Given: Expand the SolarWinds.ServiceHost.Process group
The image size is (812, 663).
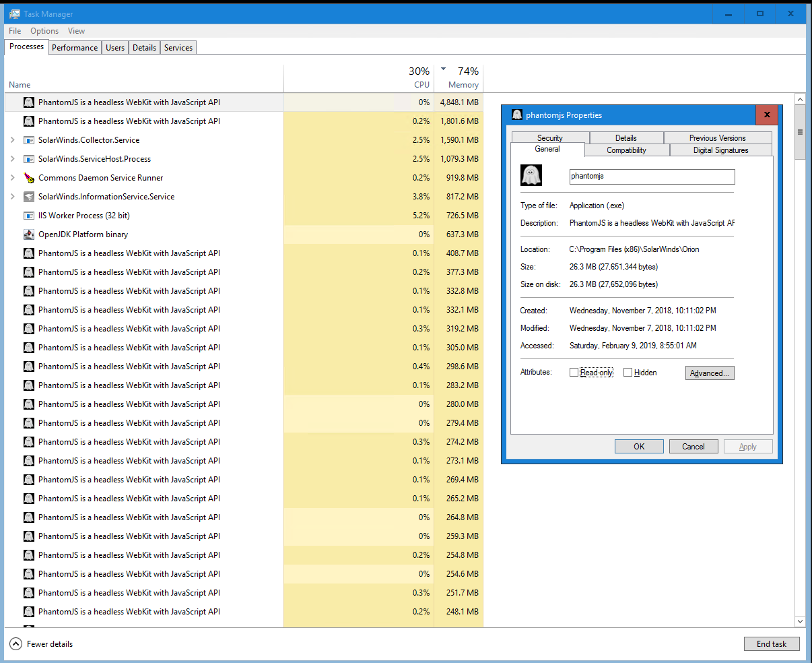Looking at the screenshot, I should [x=12, y=159].
